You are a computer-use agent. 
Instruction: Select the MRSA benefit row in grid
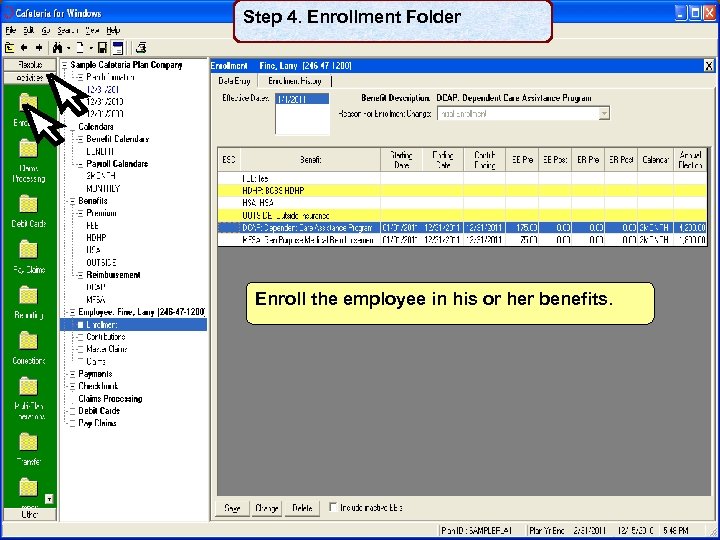point(461,240)
